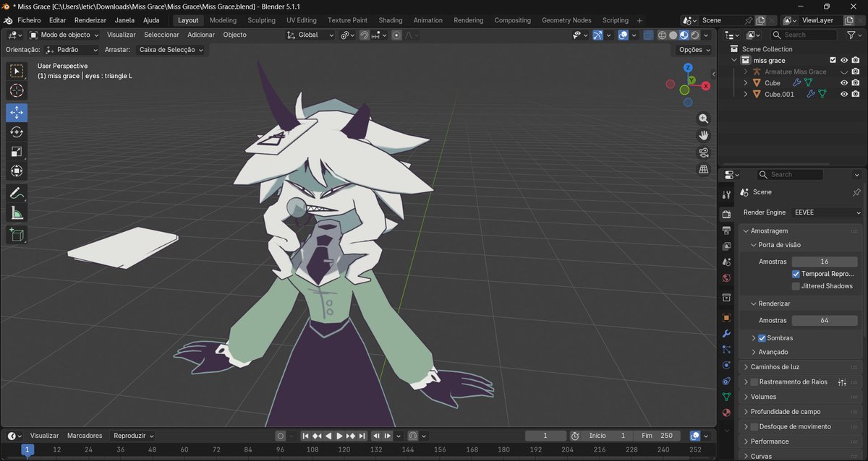
Task: Open the Padrão orientation dropdown
Action: [x=71, y=49]
